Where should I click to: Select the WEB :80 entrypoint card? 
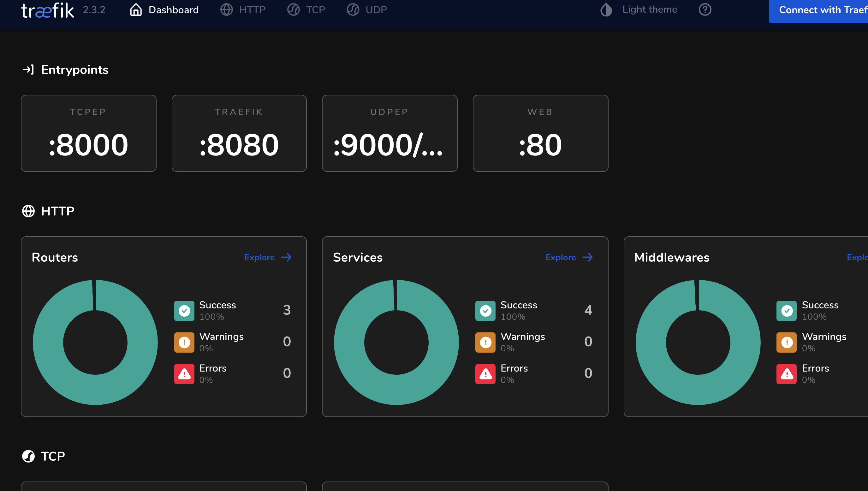pyautogui.click(x=540, y=133)
